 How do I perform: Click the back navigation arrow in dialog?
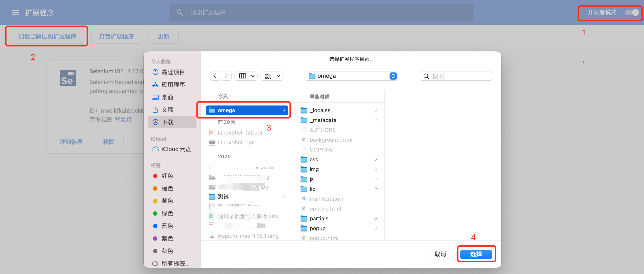coord(215,76)
